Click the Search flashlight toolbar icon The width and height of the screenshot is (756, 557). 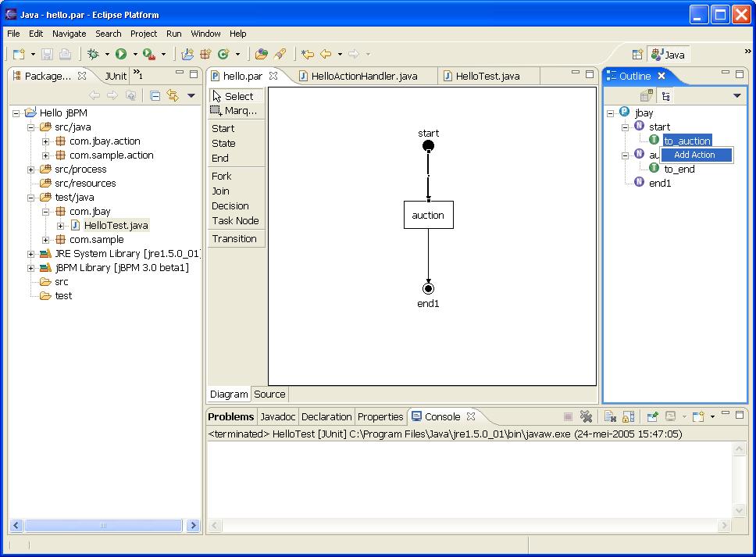coord(280,54)
